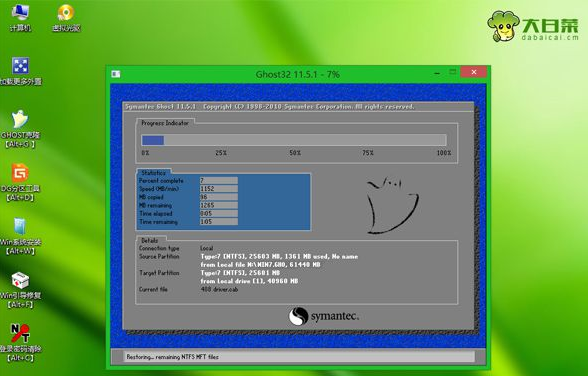Launch Win system install (Alt+W) icon
This screenshot has width=588, height=376.
click(20, 236)
